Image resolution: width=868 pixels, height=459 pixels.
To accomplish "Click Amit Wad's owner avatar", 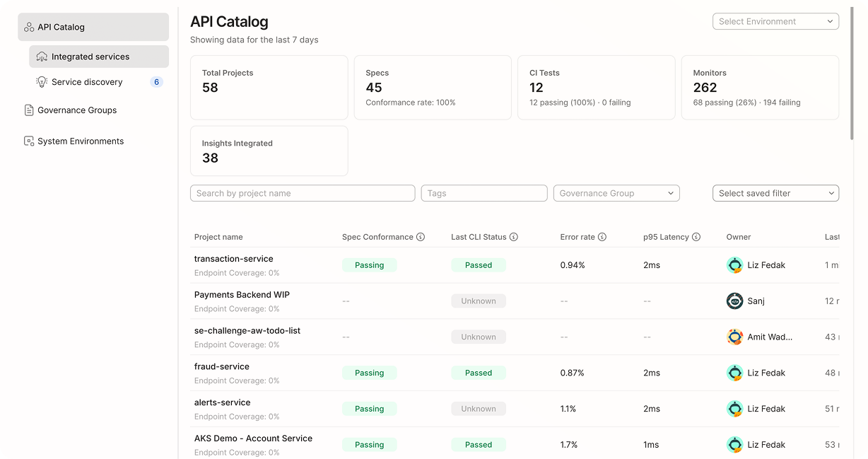I will click(x=734, y=337).
